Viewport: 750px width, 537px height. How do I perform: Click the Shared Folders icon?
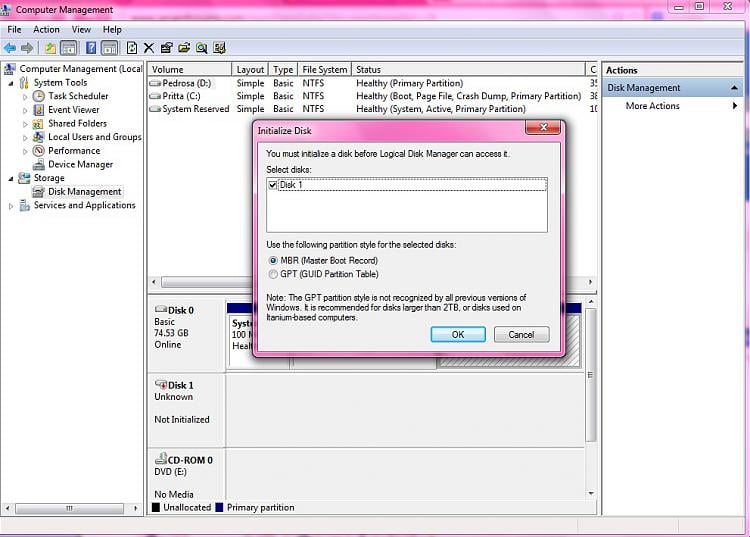click(x=38, y=124)
